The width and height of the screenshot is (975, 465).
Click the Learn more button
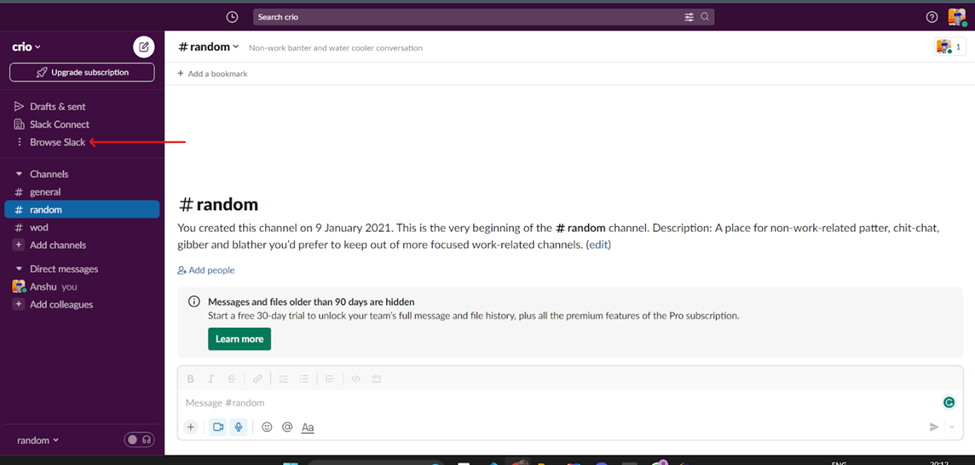point(239,339)
